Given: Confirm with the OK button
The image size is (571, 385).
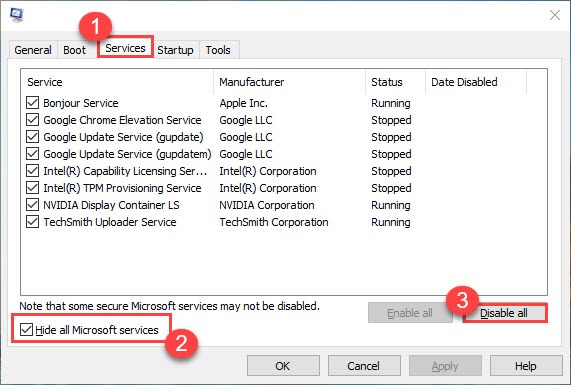Looking at the screenshot, I should pos(283,366).
